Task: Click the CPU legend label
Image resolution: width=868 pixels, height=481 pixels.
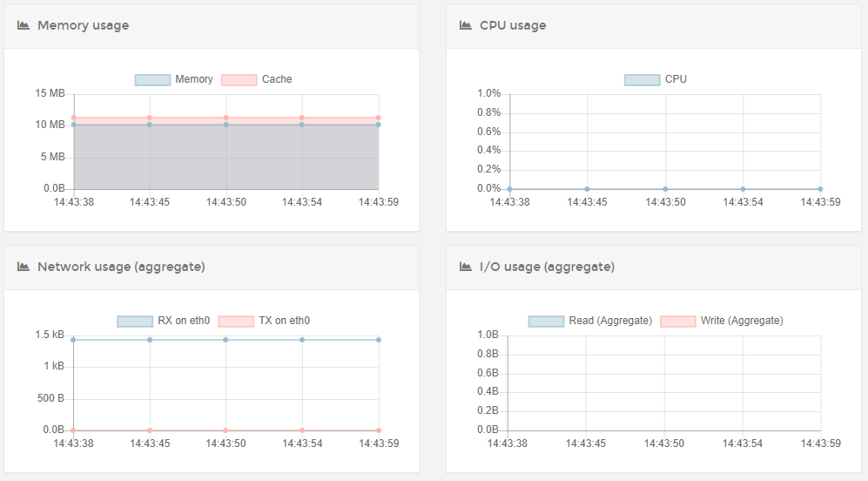Action: click(x=676, y=79)
